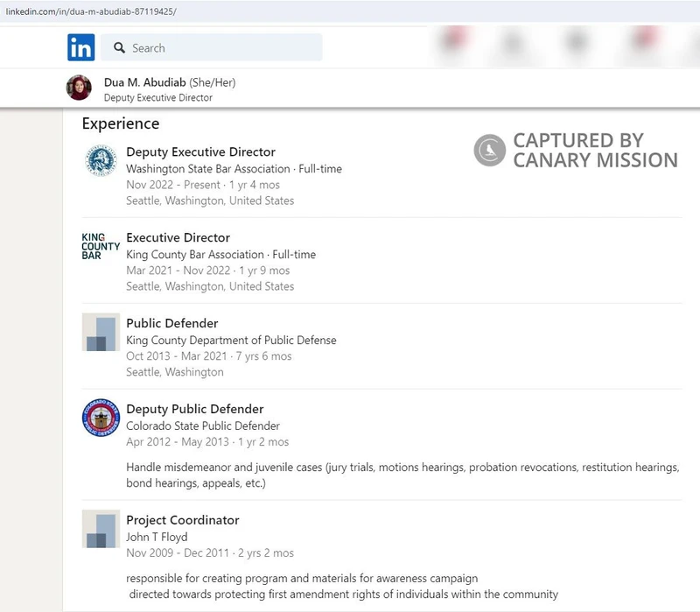
Task: Open Dua M. Abudiab profile photo
Action: [x=79, y=88]
